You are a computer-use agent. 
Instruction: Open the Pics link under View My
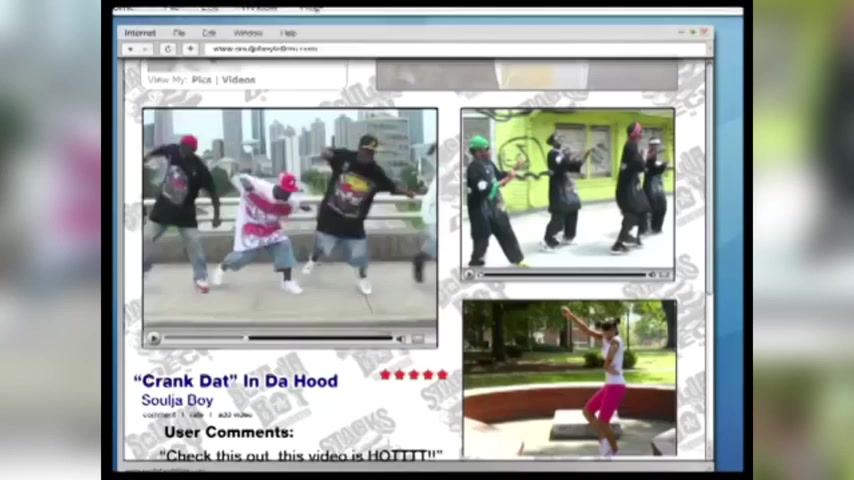(x=201, y=80)
